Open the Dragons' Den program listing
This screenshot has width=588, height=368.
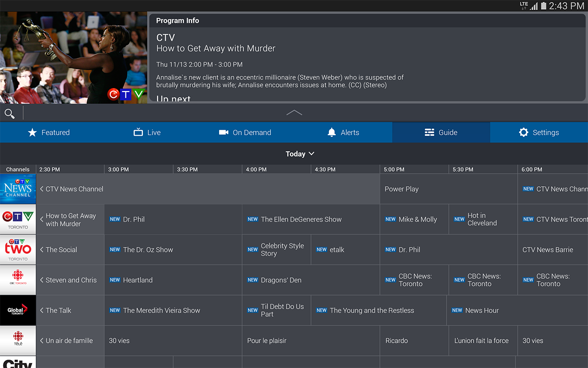(x=311, y=280)
